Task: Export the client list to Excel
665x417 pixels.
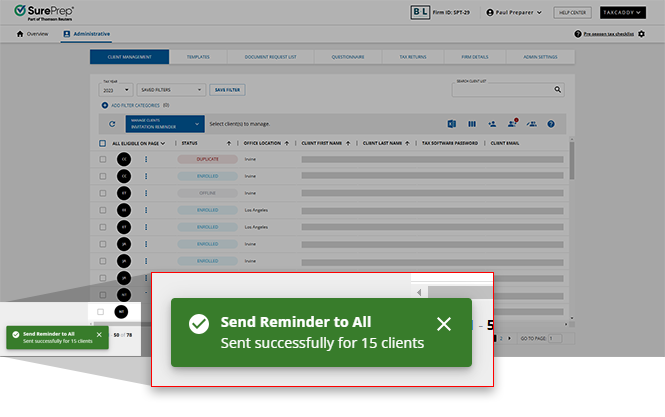Action: (452, 124)
